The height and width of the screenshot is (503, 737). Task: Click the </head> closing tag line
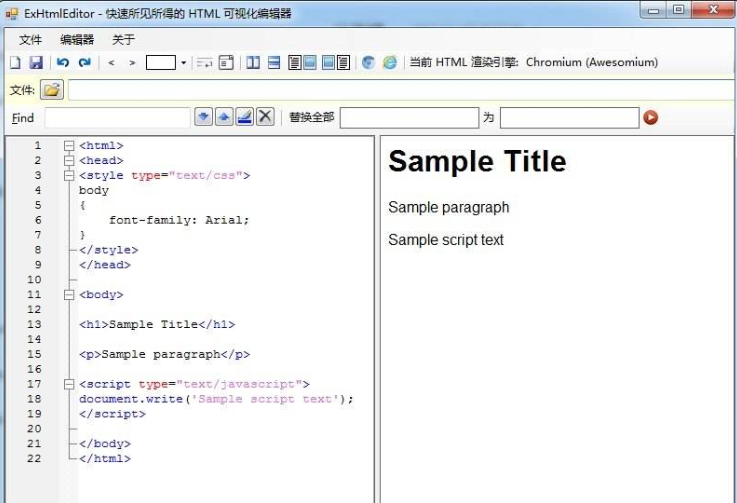point(105,265)
